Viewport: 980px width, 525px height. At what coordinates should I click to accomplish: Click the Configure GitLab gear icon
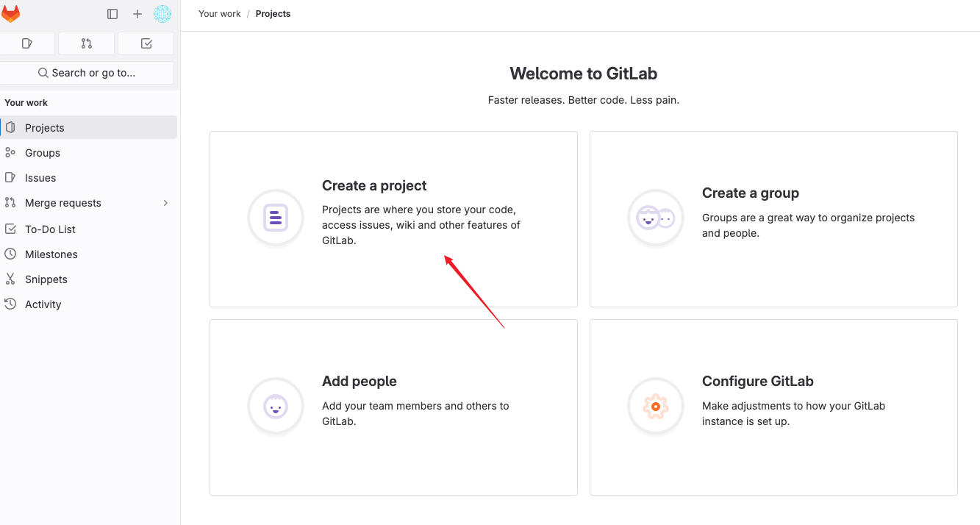tap(656, 406)
